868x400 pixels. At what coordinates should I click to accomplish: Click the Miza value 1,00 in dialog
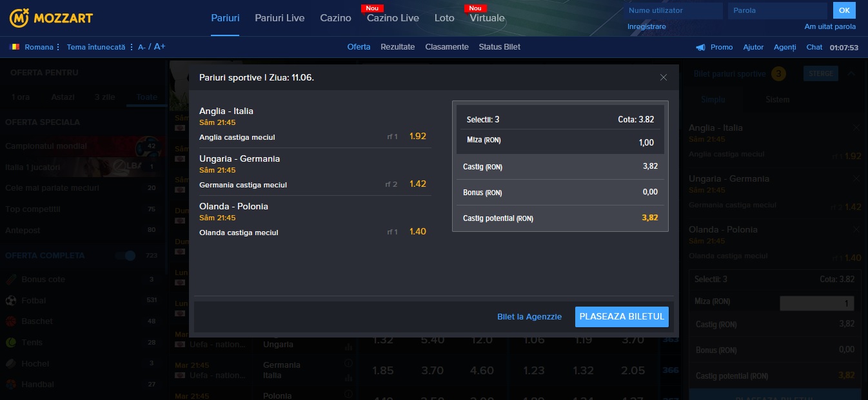point(646,143)
